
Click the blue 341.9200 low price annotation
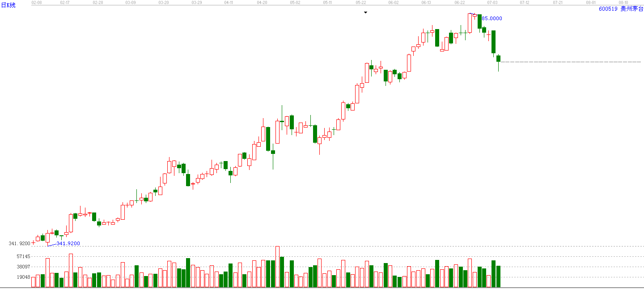68,243
